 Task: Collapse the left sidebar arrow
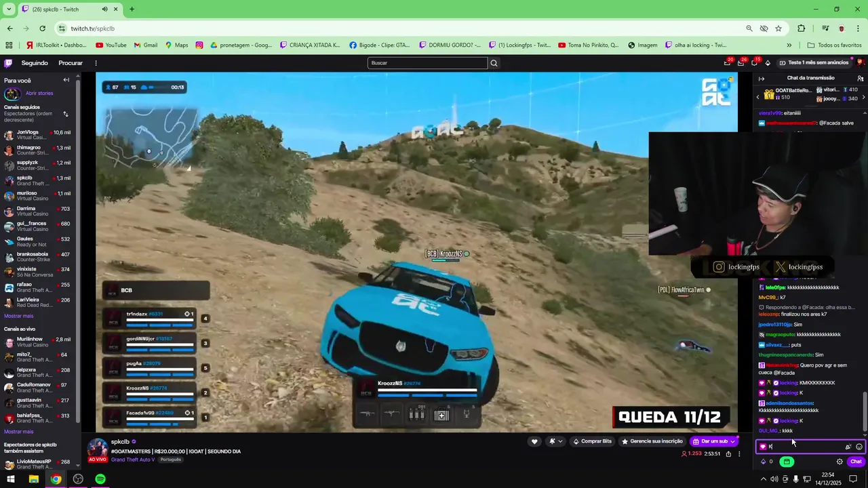click(66, 80)
